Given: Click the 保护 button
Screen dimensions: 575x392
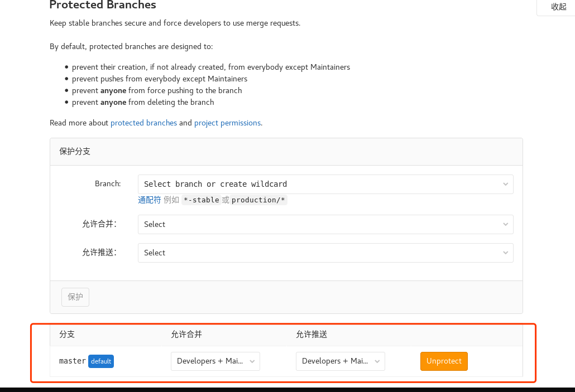Looking at the screenshot, I should coord(75,297).
